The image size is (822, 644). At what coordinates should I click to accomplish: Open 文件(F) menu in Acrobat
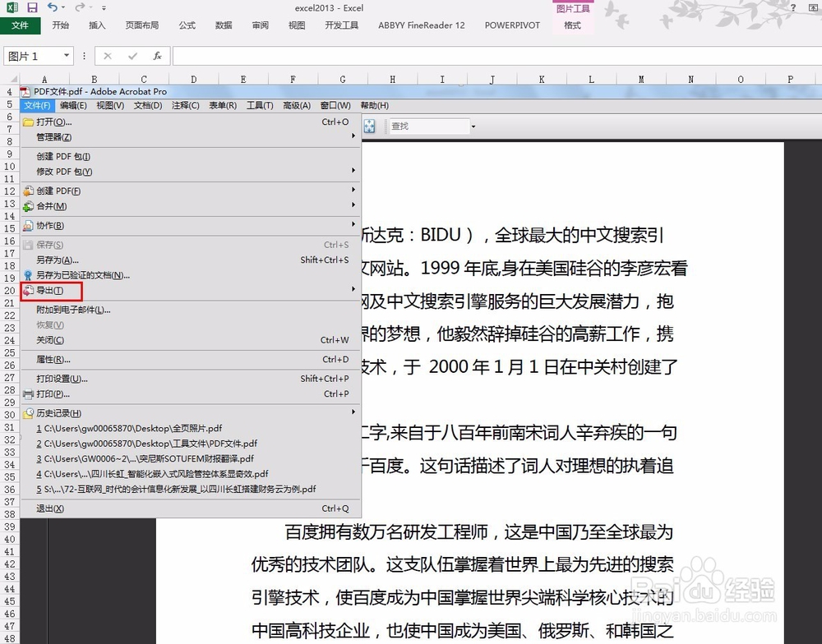click(37, 105)
